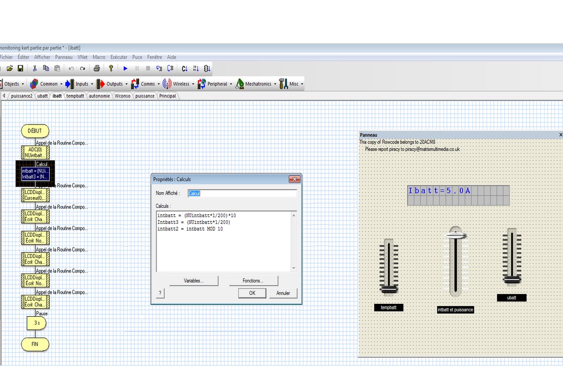Compile to hex with the binary arrow icon
Image resolution: width=563 pixels, height=392 pixels.
(x=196, y=69)
